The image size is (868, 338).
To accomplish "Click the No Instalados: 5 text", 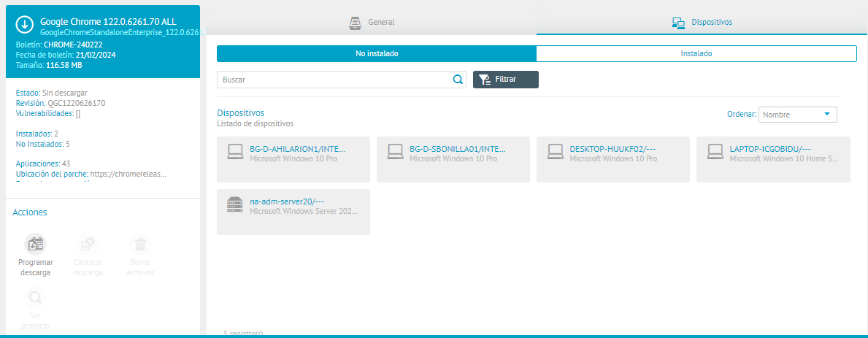I will tap(42, 144).
